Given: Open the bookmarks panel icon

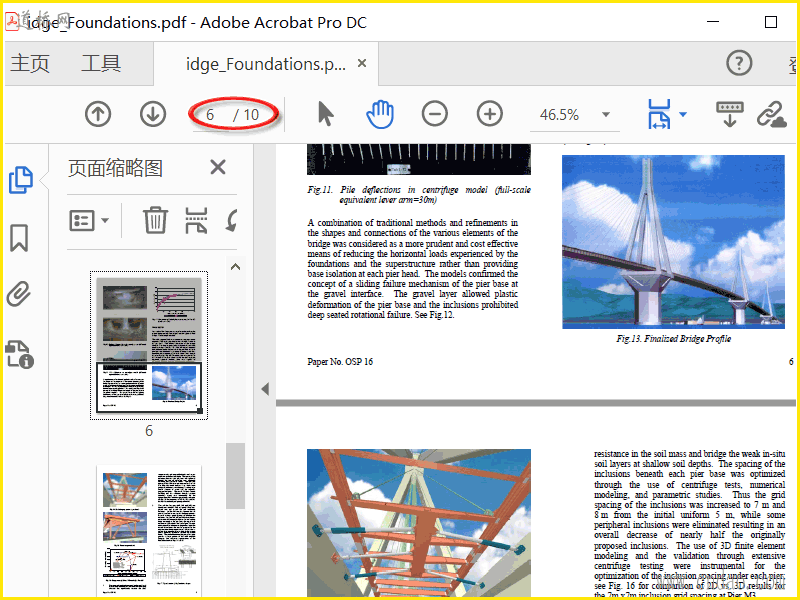Looking at the screenshot, I should pyautogui.click(x=19, y=238).
